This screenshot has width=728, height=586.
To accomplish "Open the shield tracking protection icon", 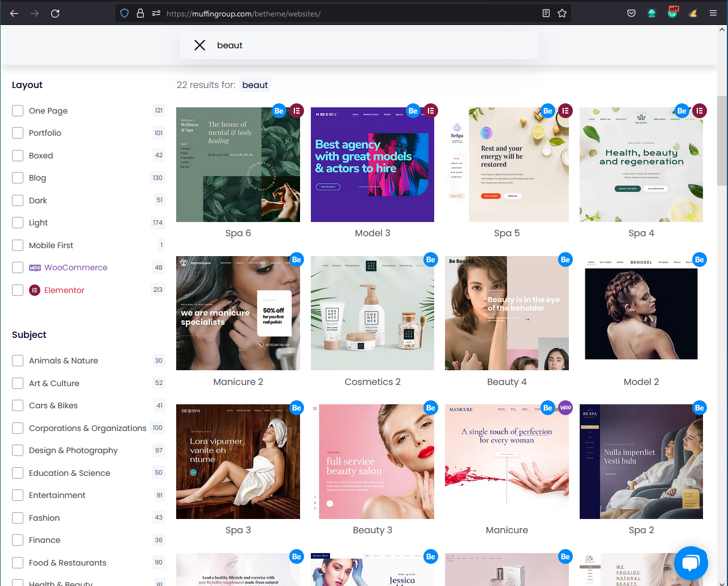I will [x=124, y=13].
